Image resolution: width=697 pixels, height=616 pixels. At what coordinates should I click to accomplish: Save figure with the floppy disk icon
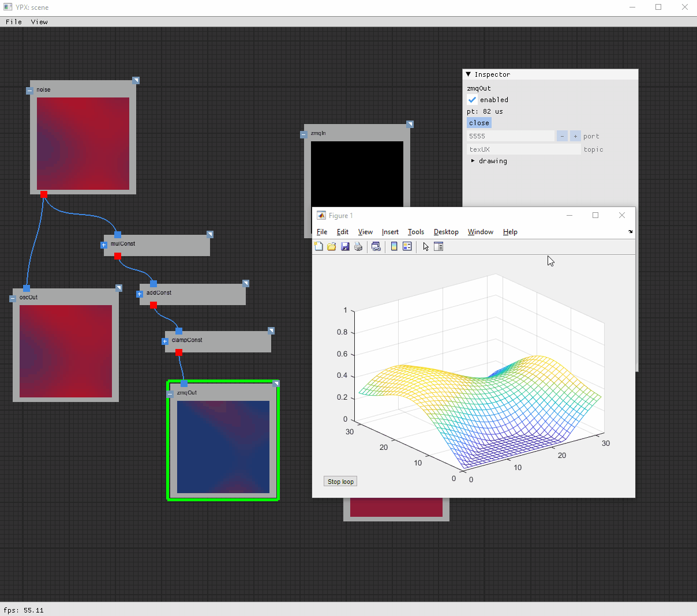[x=345, y=246]
